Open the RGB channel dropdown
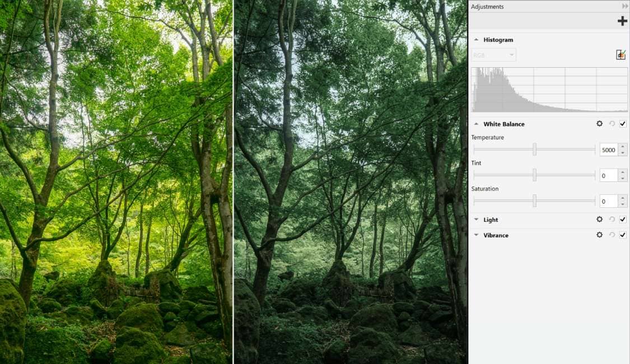630x364 pixels. 493,55
